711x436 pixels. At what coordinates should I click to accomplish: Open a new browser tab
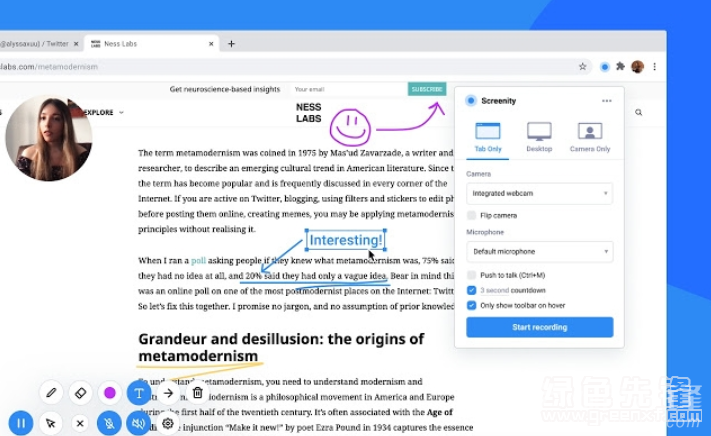coord(231,44)
